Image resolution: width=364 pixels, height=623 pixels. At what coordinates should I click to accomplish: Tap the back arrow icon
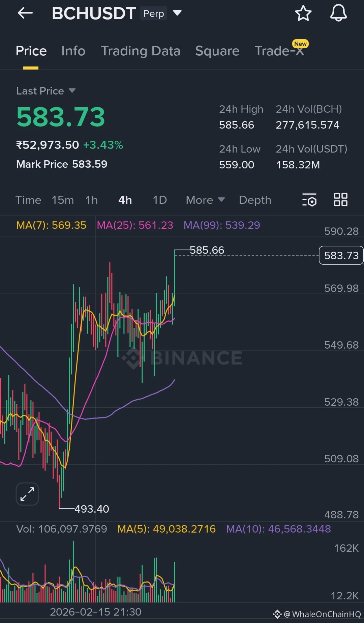25,13
